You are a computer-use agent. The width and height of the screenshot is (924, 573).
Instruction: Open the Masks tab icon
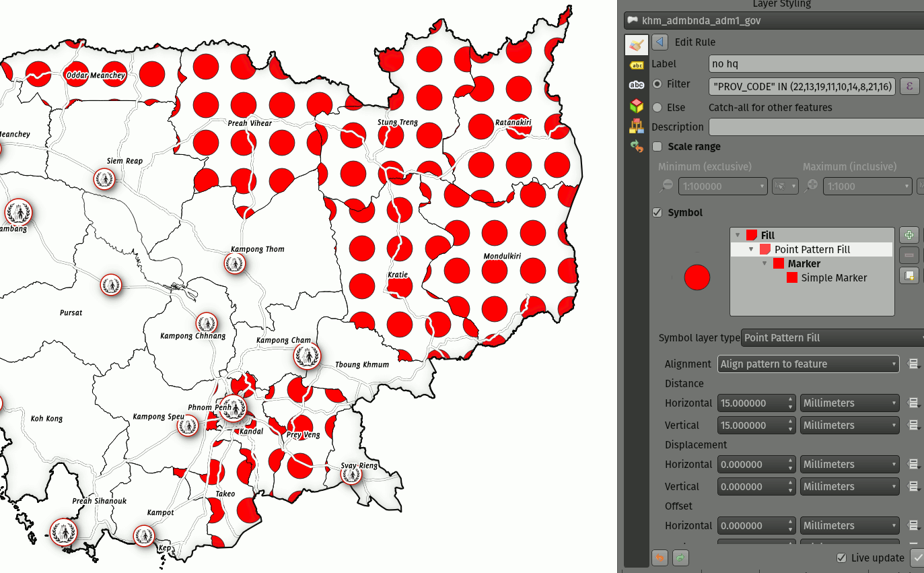[x=636, y=86]
